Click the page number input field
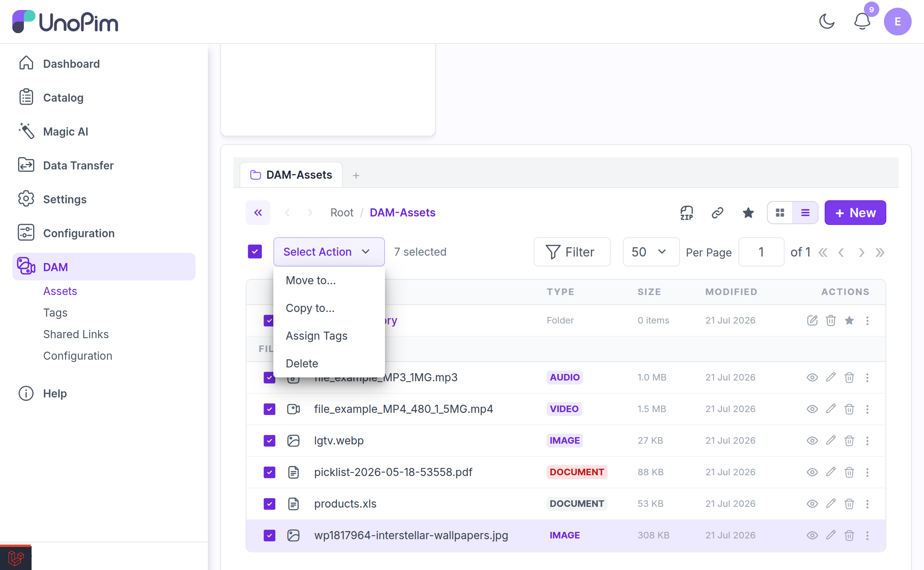The image size is (924, 570). [x=761, y=252]
